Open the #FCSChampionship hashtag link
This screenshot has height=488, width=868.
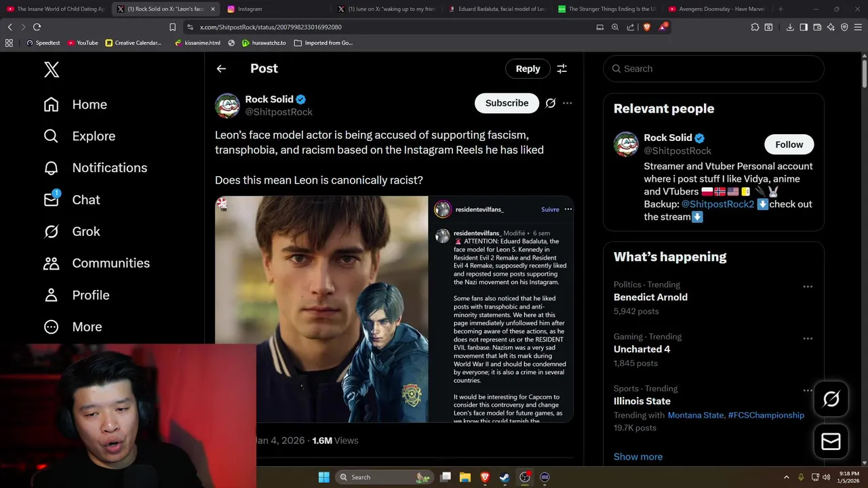[766, 415]
